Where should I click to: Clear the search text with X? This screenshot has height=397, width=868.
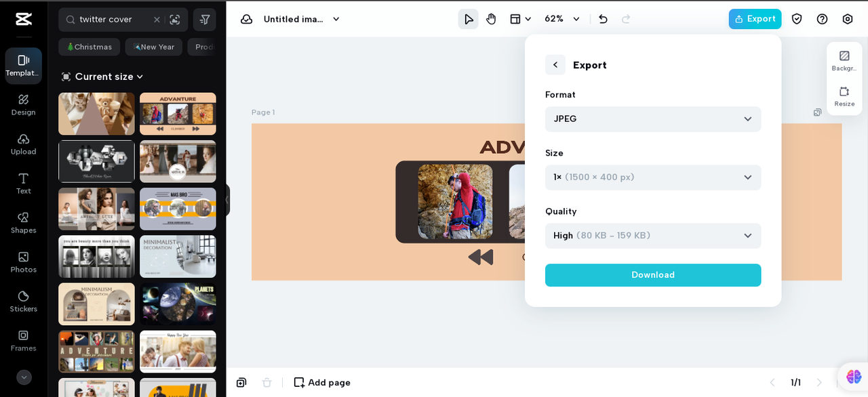coord(157,20)
